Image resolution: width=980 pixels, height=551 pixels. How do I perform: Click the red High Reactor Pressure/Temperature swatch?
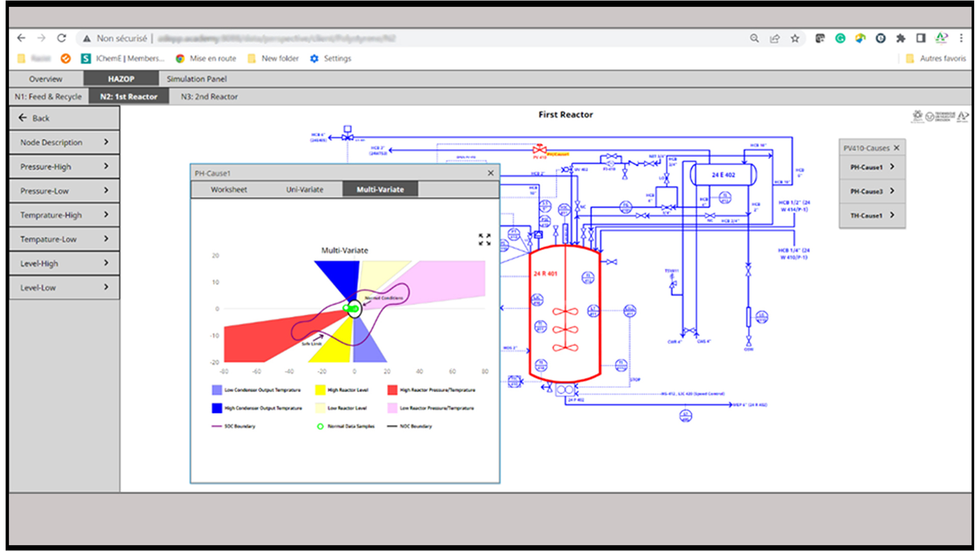[391, 389]
